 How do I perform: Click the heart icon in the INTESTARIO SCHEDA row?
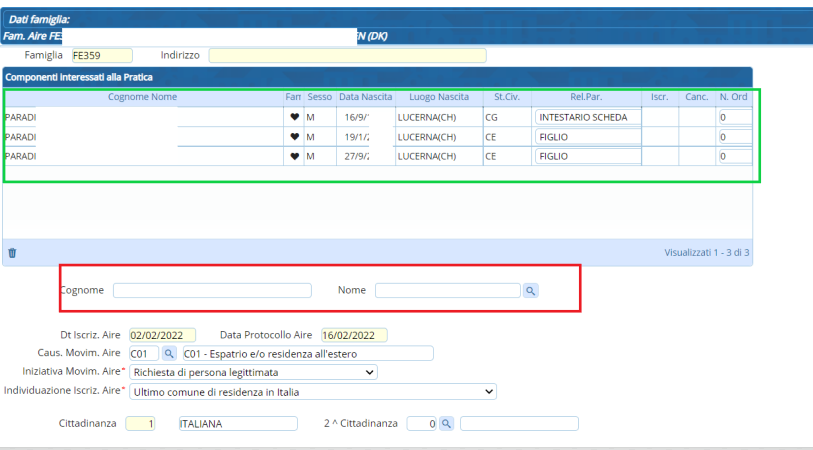pos(294,117)
